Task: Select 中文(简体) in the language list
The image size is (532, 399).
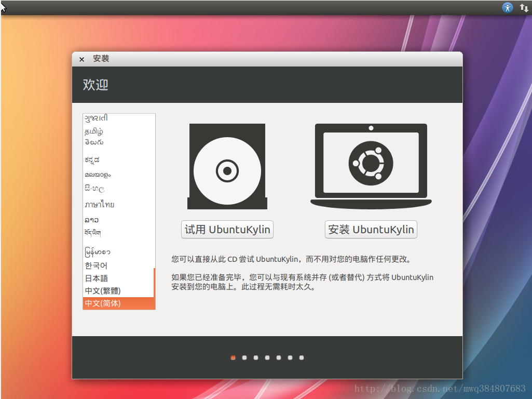Action: 118,303
